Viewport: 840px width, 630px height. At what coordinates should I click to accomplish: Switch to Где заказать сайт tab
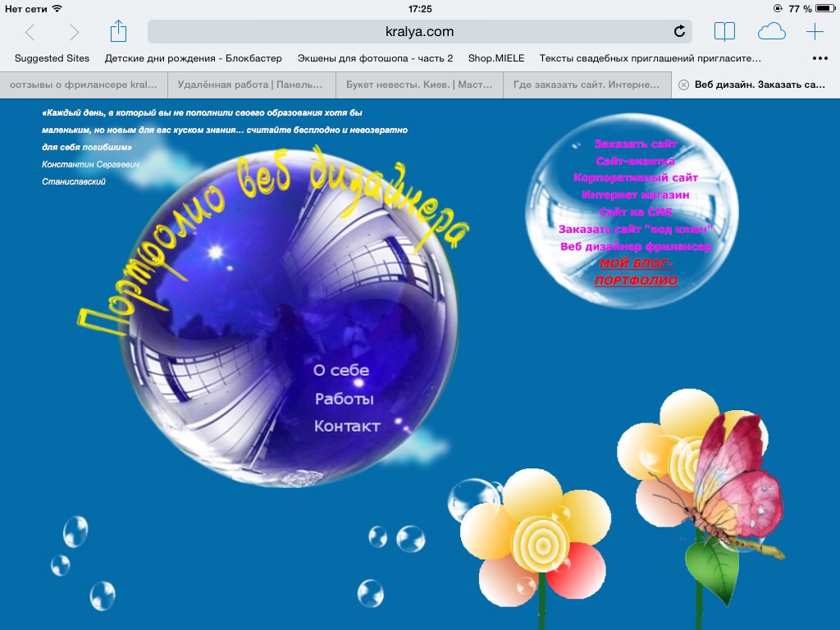tap(587, 84)
